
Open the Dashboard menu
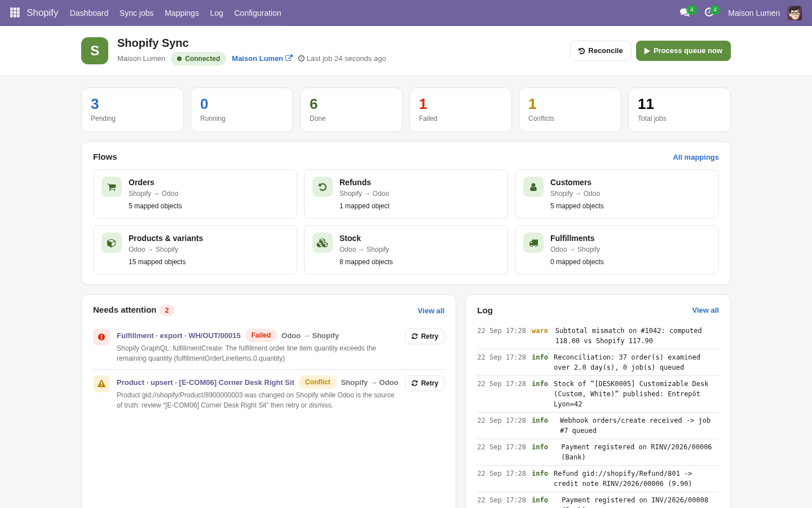[89, 13]
